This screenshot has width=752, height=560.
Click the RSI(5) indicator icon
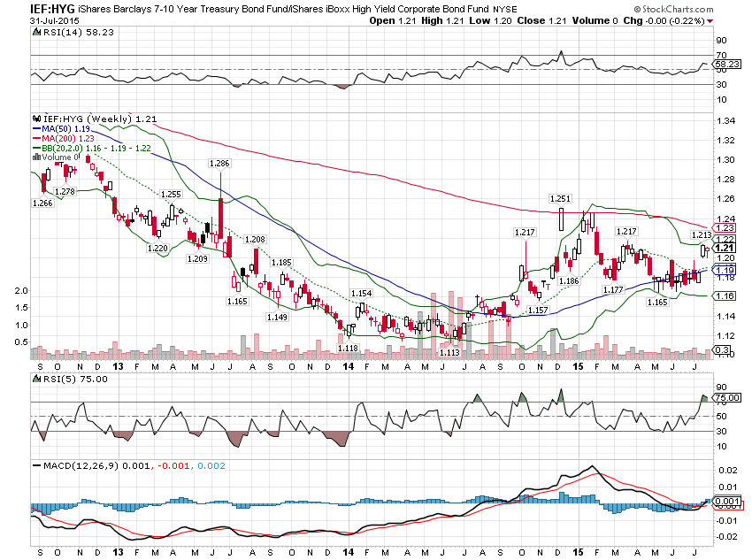point(36,379)
